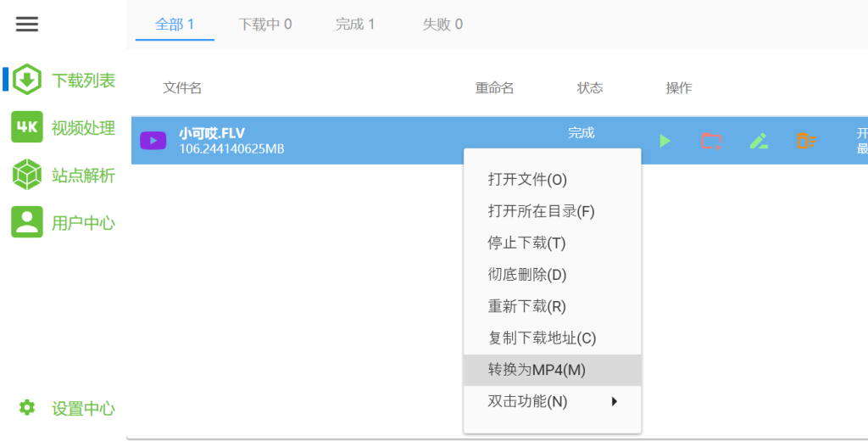
Task: Choose 彻底删除(D) from context menu
Action: pos(553,274)
